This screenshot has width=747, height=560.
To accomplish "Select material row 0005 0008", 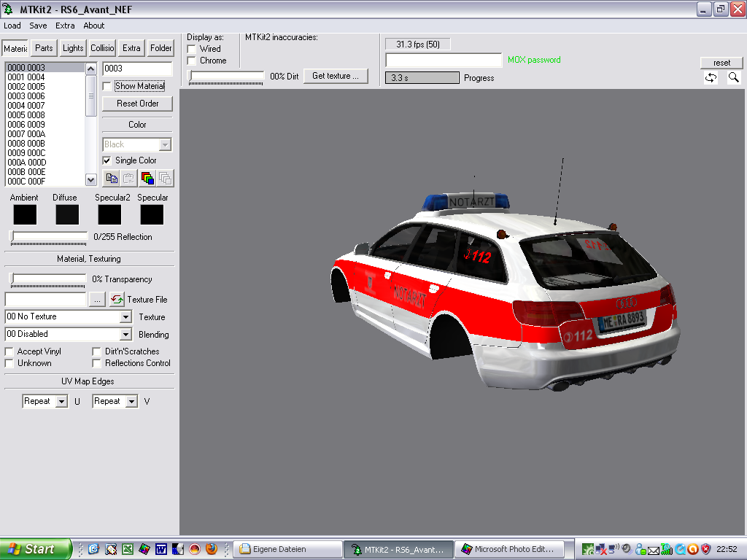I will 45,115.
